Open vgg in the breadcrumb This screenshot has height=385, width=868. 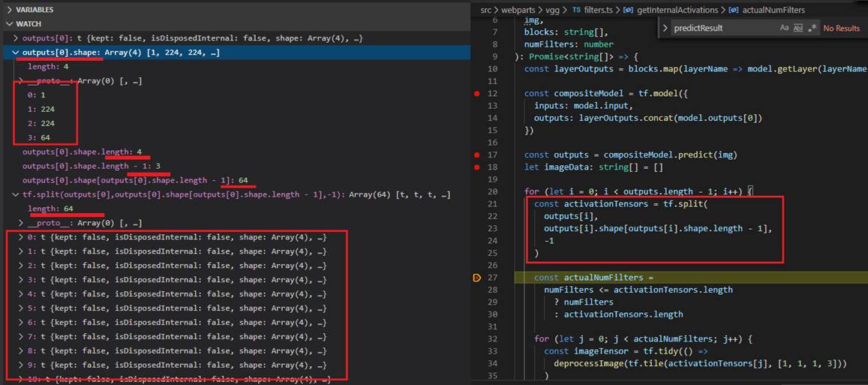tap(552, 10)
